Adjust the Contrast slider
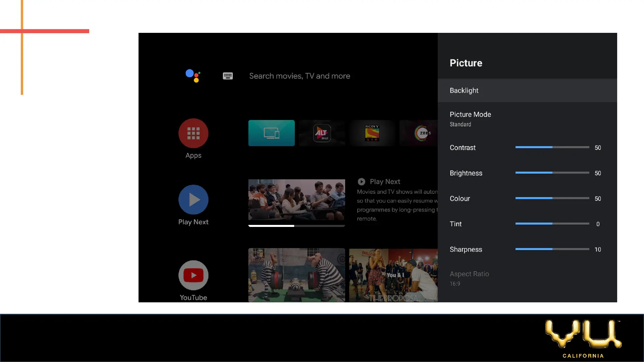The height and width of the screenshot is (362, 644). 552,147
